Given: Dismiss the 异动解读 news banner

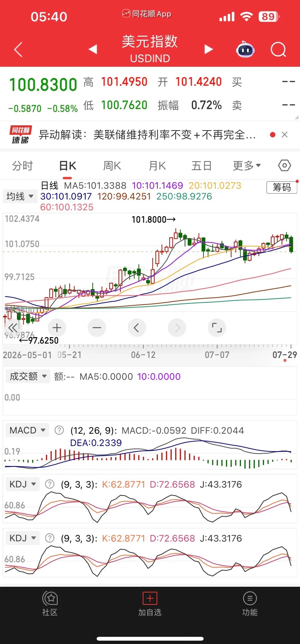Looking at the screenshot, I should (284, 135).
